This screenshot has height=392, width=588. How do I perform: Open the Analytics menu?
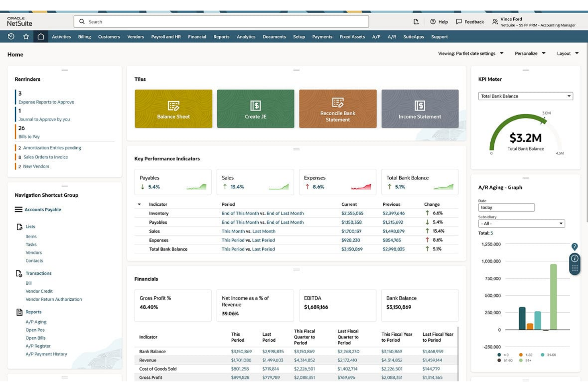click(246, 37)
